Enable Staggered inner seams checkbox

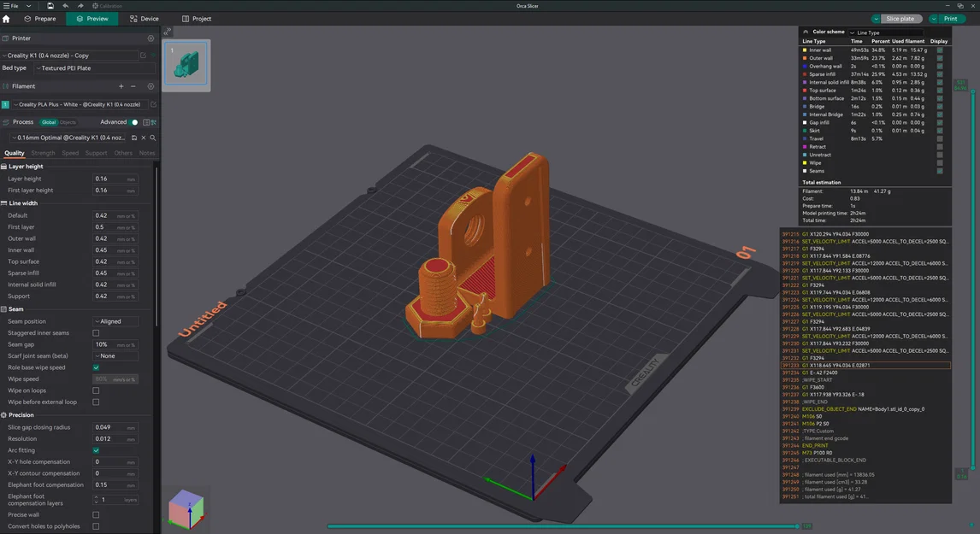click(x=96, y=333)
